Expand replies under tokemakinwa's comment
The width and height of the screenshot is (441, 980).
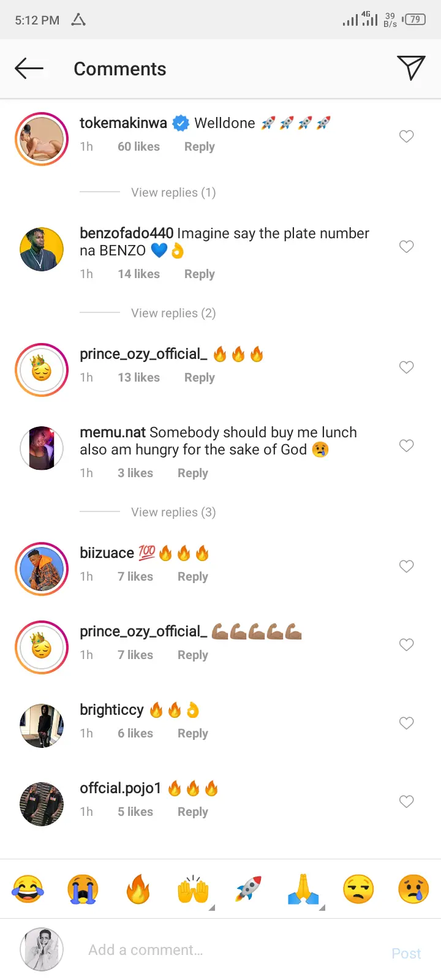pos(173,192)
